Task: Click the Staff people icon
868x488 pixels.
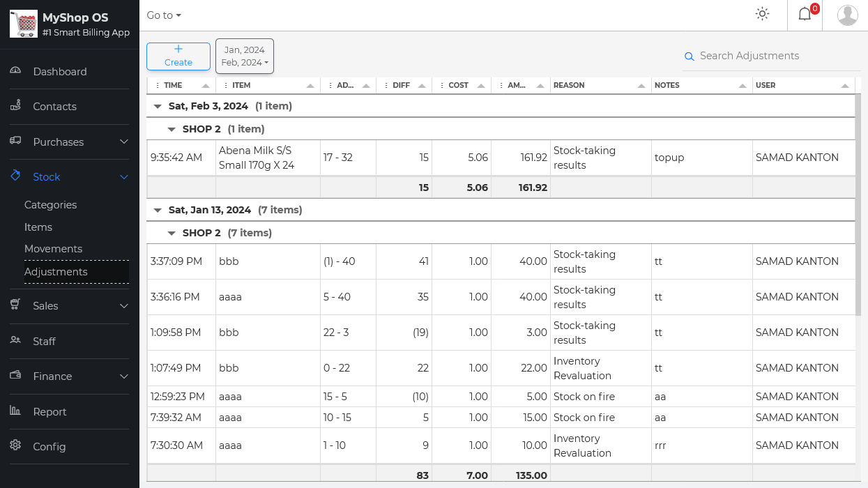Action: click(15, 341)
